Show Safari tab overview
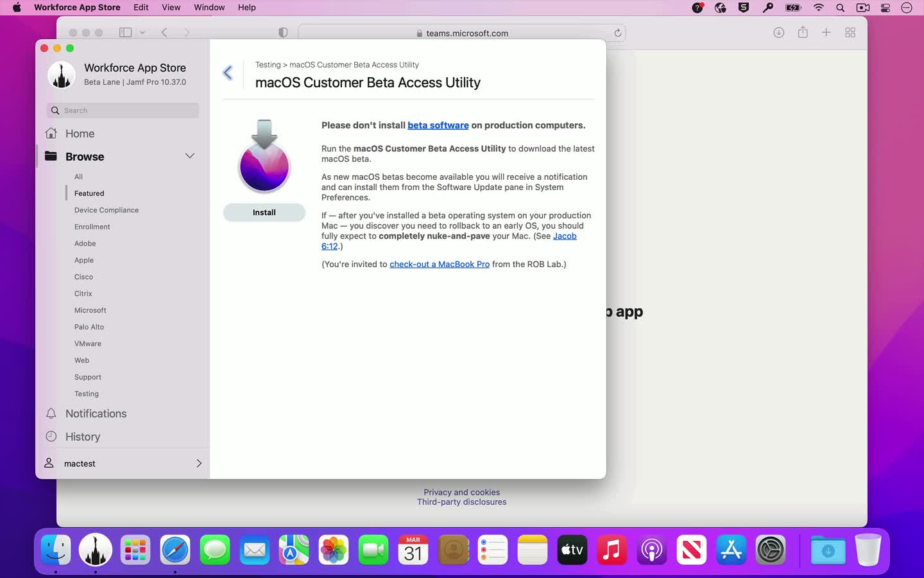 tap(850, 32)
